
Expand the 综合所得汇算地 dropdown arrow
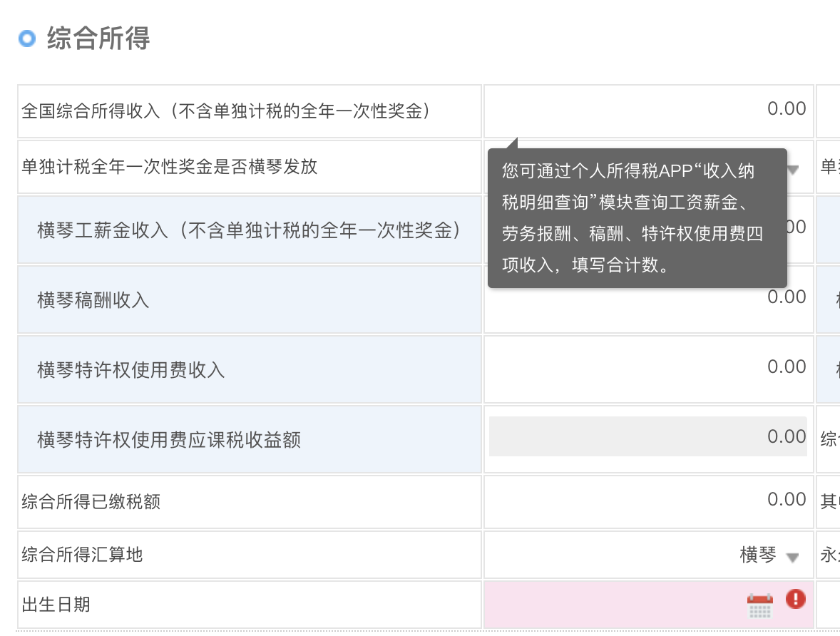[792, 558]
